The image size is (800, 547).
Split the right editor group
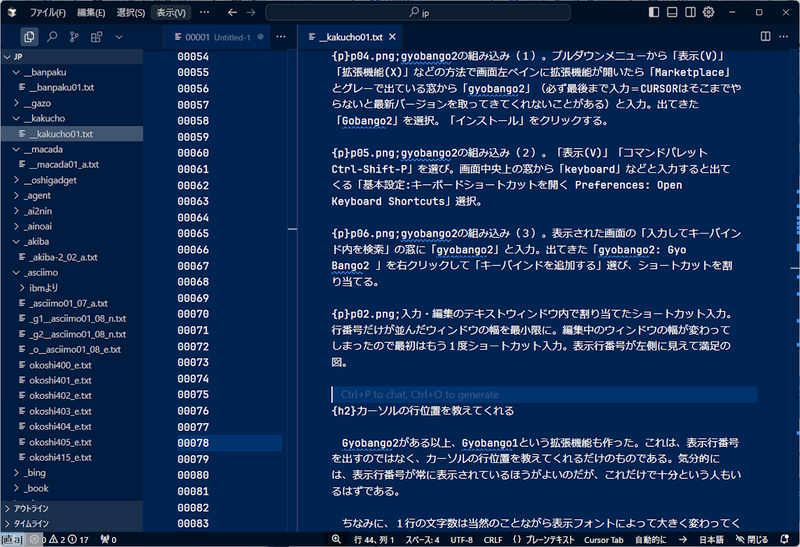point(765,36)
